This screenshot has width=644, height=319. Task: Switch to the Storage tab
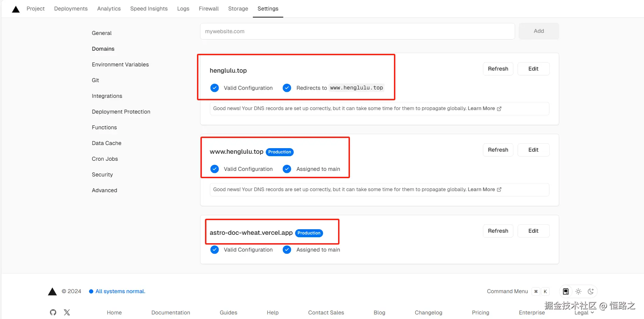[238, 9]
